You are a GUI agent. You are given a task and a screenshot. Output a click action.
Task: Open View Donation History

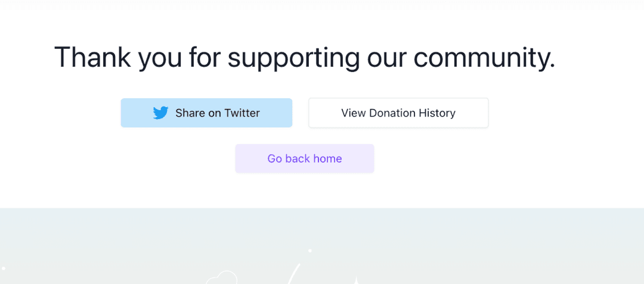click(x=398, y=113)
